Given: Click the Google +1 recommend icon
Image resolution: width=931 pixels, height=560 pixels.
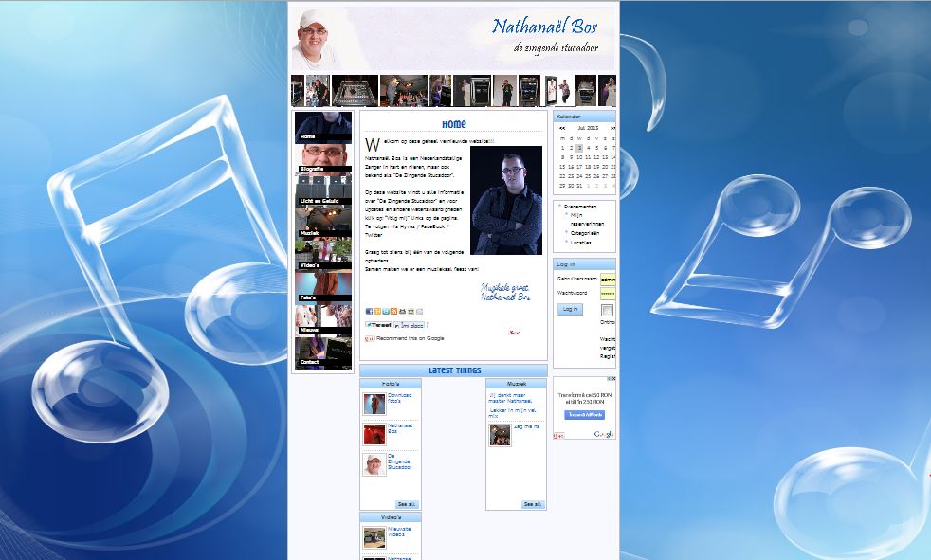Looking at the screenshot, I should click(370, 338).
